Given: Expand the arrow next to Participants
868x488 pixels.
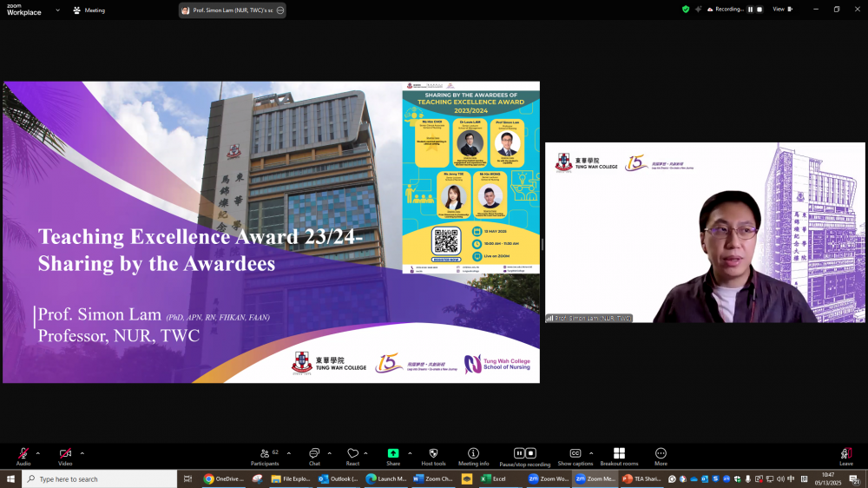Looking at the screenshot, I should coord(289,453).
